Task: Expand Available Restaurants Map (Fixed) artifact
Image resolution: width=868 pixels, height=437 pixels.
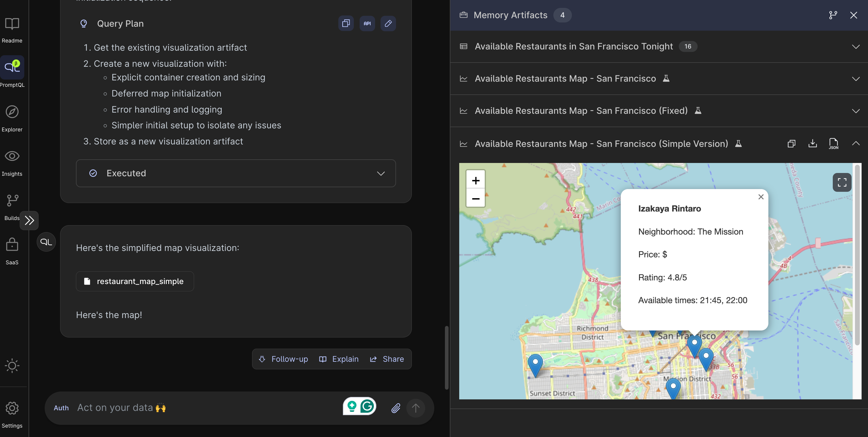Action: (x=856, y=111)
